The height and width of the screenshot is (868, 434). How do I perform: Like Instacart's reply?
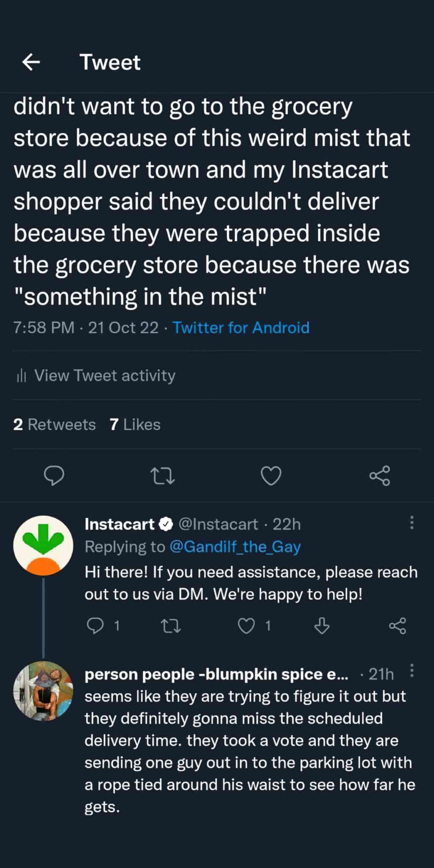pyautogui.click(x=246, y=626)
